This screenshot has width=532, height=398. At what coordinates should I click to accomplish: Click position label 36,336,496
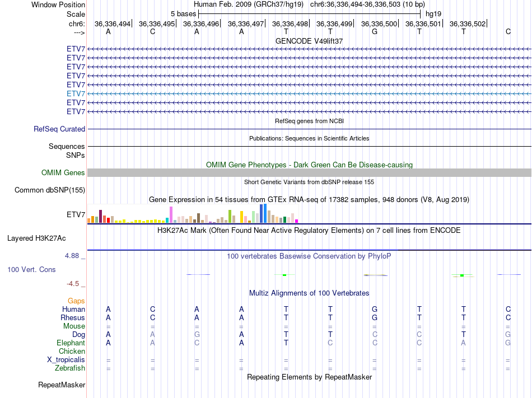[201, 24]
